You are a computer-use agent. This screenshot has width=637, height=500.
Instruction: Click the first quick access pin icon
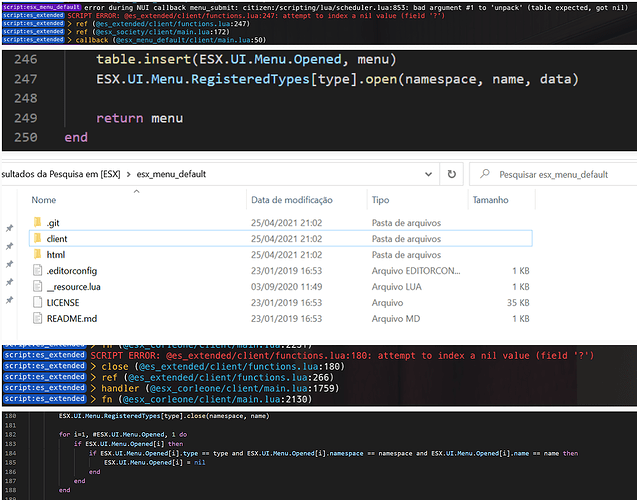click(x=9, y=229)
